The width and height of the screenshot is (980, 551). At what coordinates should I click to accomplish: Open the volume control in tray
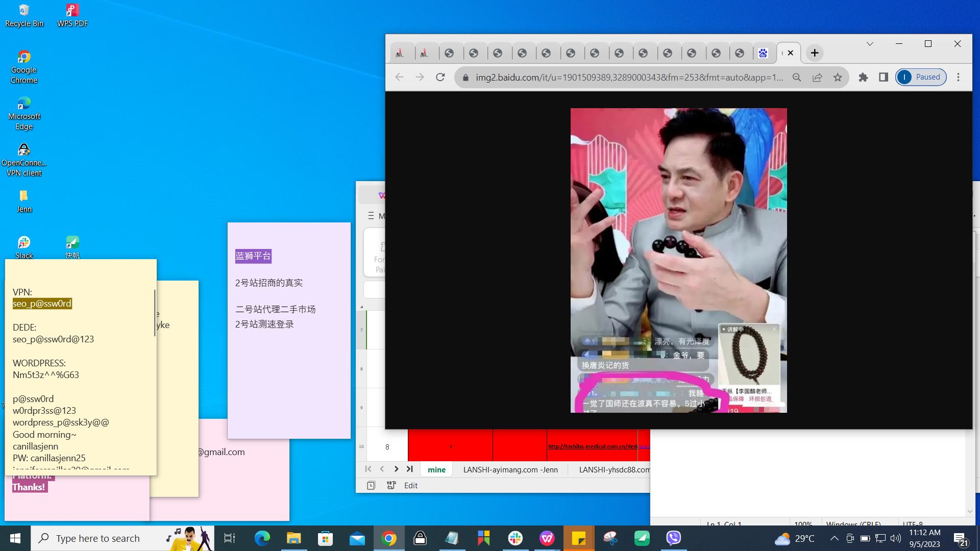pos(896,538)
